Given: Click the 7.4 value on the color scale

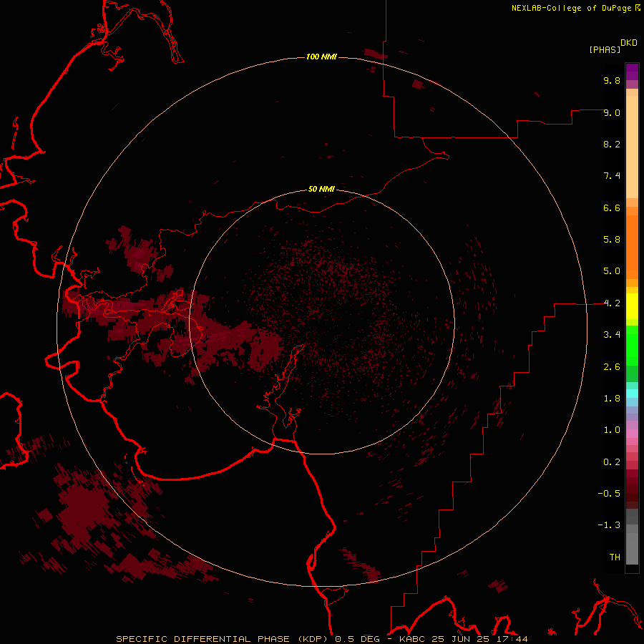Looking at the screenshot, I should [612, 176].
